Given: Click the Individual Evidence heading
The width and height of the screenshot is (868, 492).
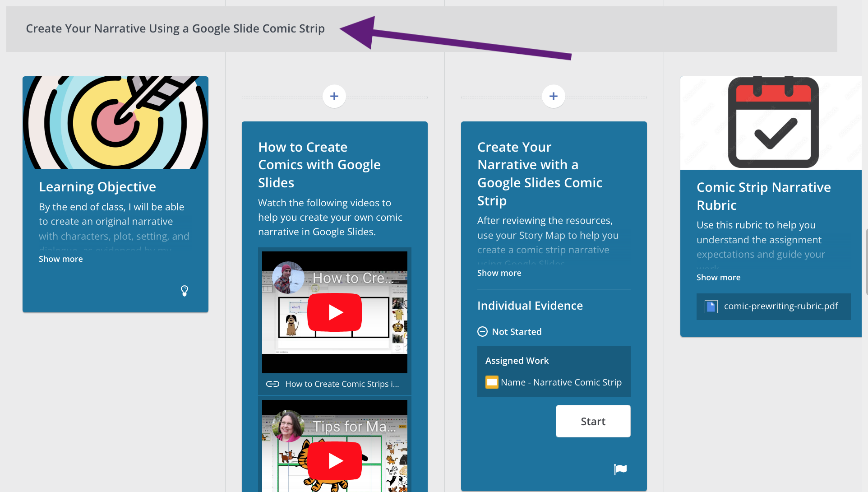Looking at the screenshot, I should tap(530, 306).
